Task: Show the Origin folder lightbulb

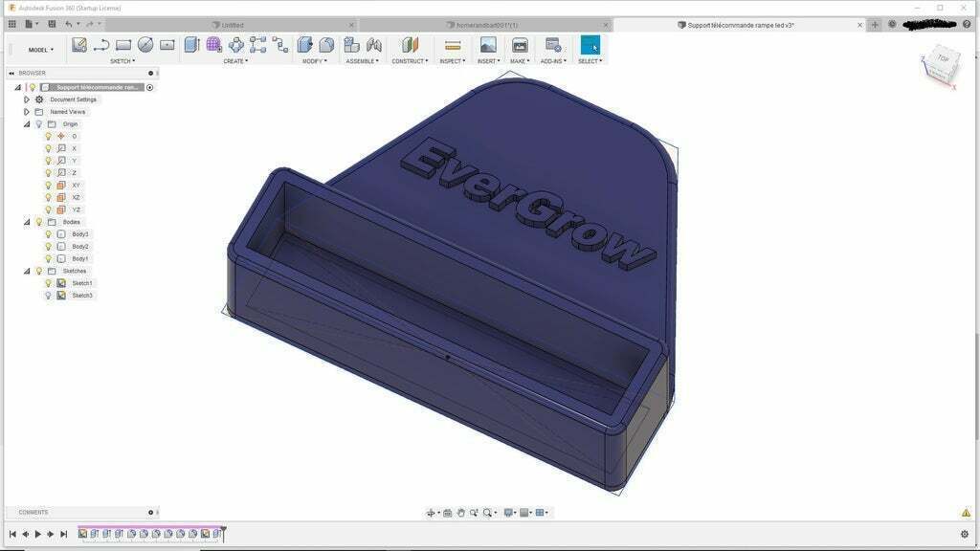Action: [38, 124]
